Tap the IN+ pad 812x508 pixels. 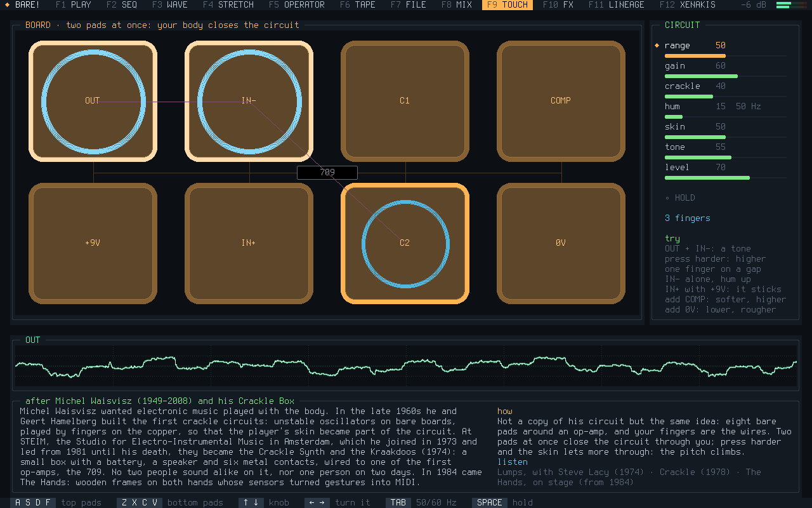[x=249, y=243]
